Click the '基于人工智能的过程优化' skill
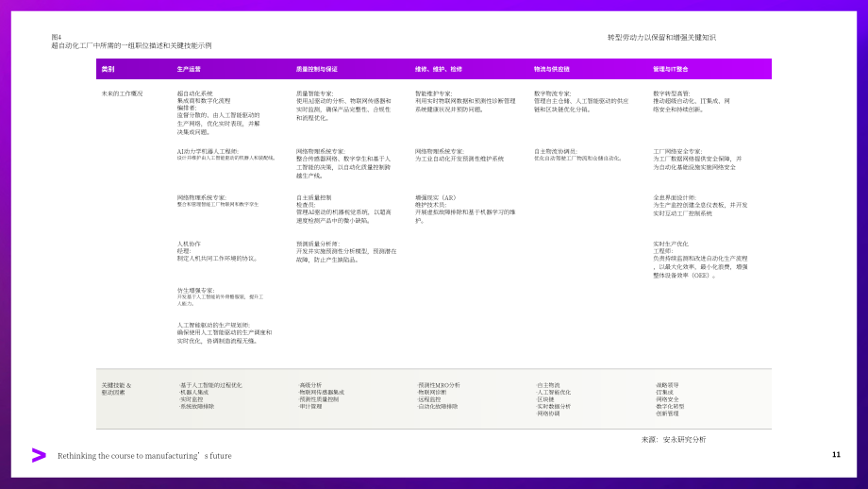Image resolution: width=868 pixels, height=489 pixels. point(211,385)
